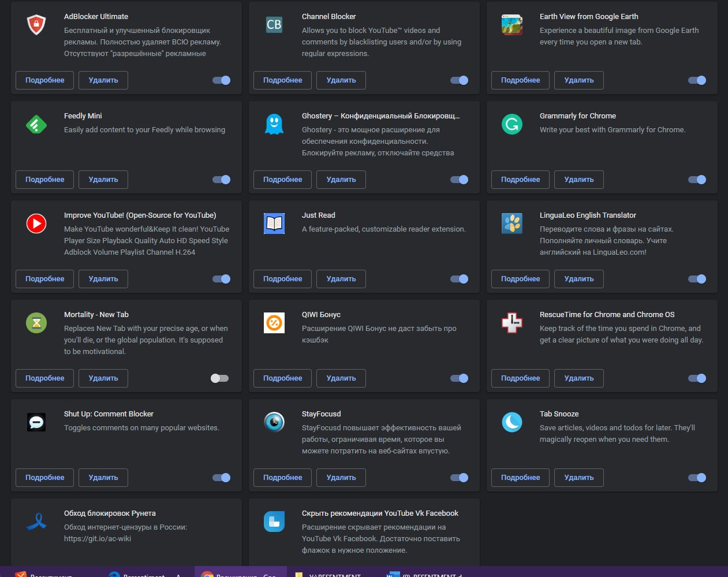The height and width of the screenshot is (577, 728).
Task: Open Chrome from the taskbar
Action: coord(240,572)
